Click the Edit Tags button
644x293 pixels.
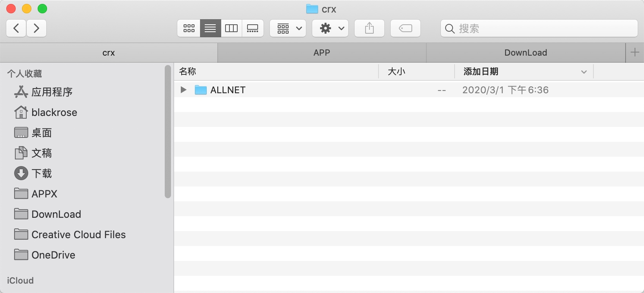click(406, 28)
